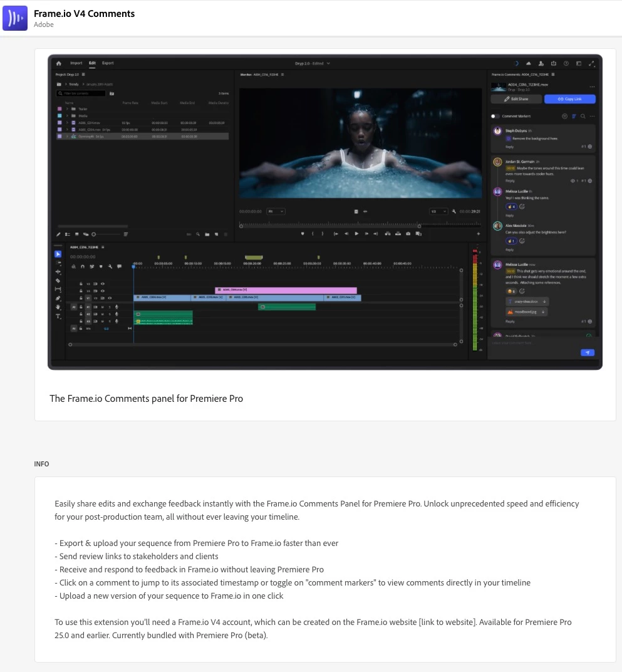622x672 pixels.
Task: Click the new search bin icon beside the filter field
Action: [111, 93]
